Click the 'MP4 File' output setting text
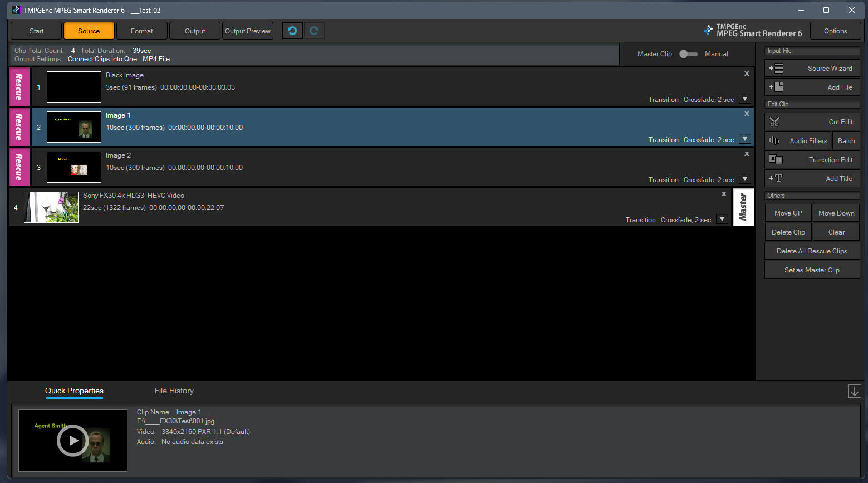This screenshot has width=868, height=483. tap(156, 59)
